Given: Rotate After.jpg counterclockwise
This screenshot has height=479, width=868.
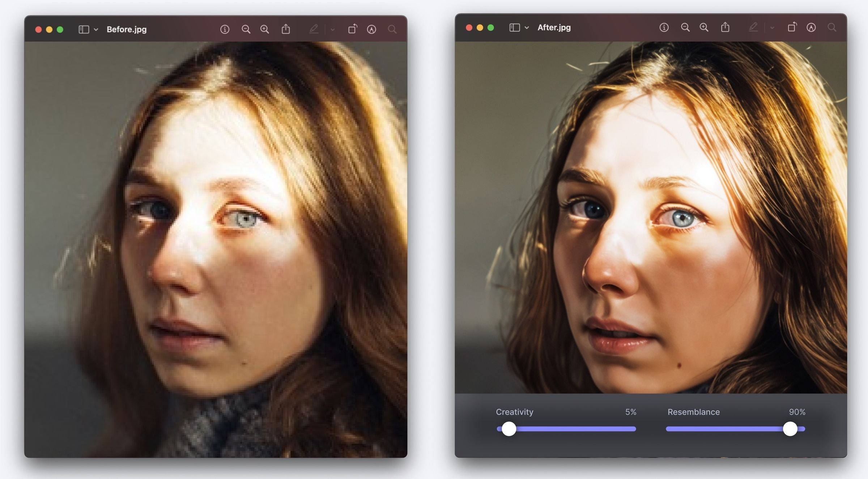Looking at the screenshot, I should click(x=793, y=27).
